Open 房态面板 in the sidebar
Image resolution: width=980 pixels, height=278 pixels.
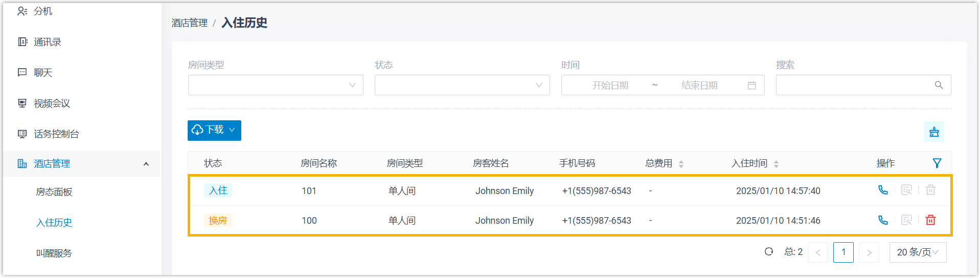(54, 192)
